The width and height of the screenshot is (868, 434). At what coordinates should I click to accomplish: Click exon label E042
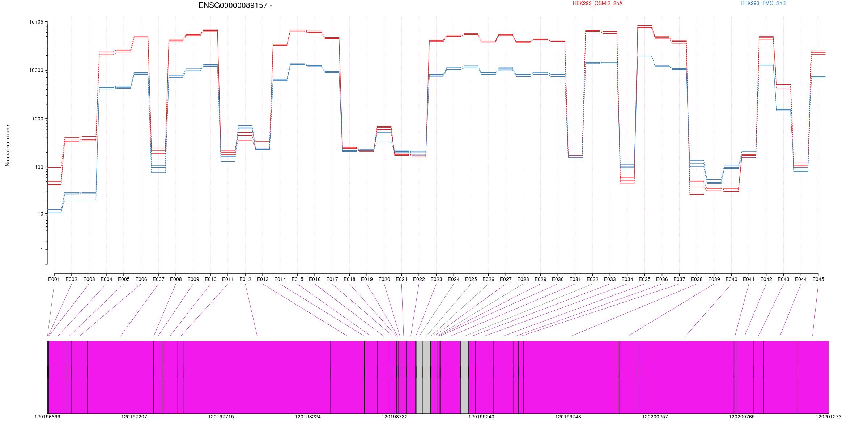pos(766,279)
